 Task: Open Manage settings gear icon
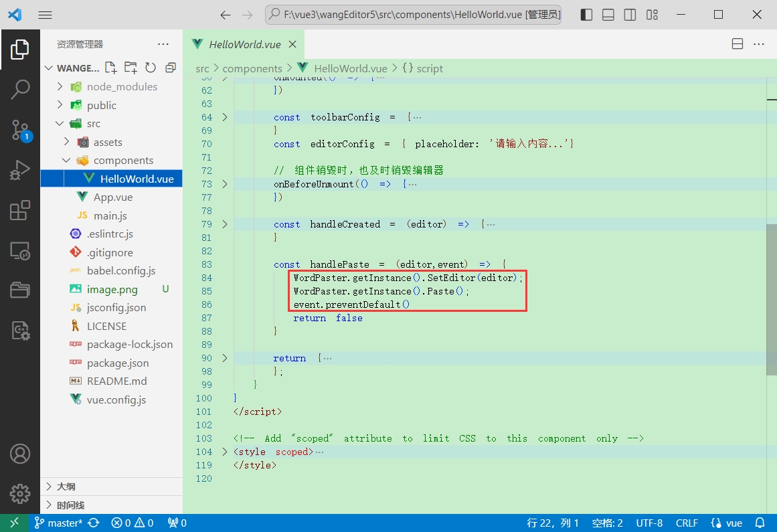coord(20,494)
